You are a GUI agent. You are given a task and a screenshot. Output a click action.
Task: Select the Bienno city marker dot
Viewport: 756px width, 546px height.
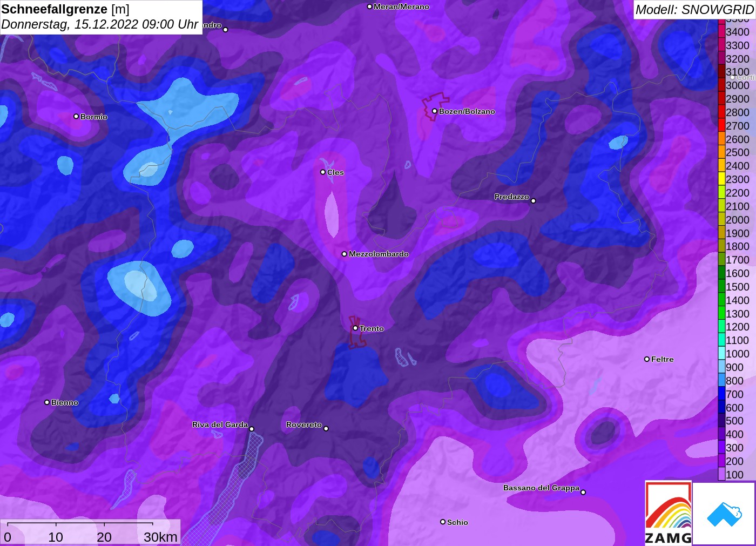click(47, 402)
